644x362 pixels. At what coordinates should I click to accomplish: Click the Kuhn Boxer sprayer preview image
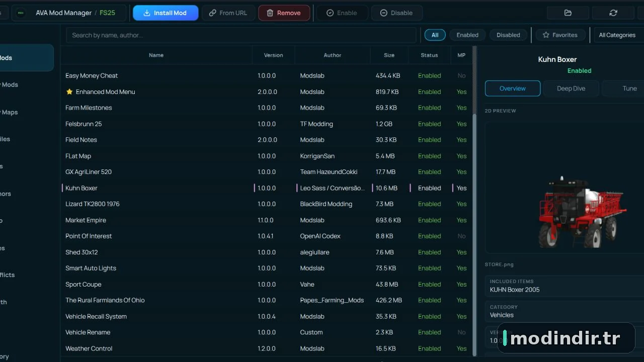tap(582, 211)
